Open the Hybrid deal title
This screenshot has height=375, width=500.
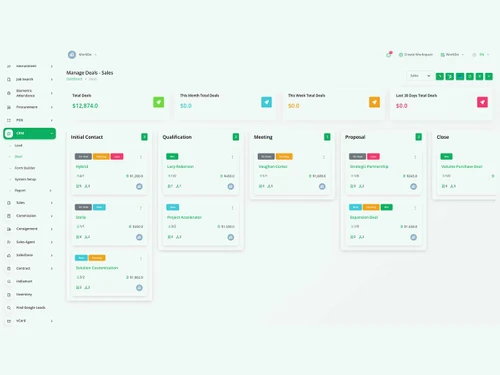pyautogui.click(x=82, y=166)
